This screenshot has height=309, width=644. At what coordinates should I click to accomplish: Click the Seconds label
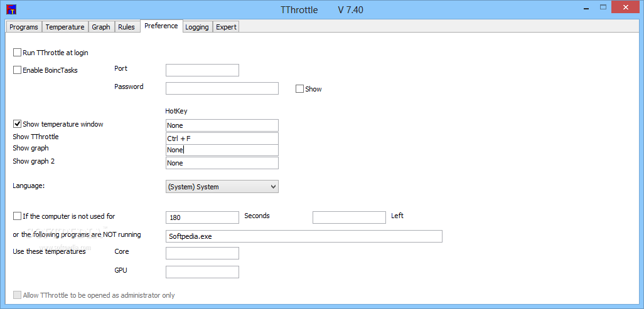(257, 216)
